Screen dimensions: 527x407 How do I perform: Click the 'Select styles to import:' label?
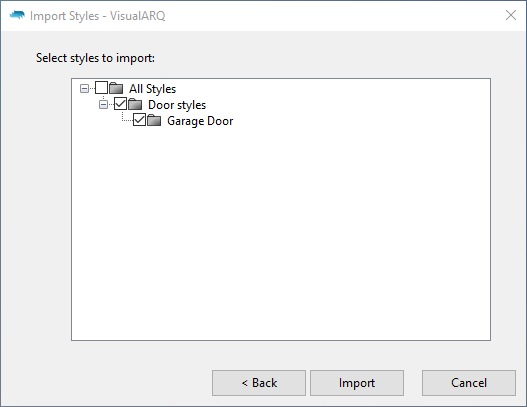click(x=95, y=58)
